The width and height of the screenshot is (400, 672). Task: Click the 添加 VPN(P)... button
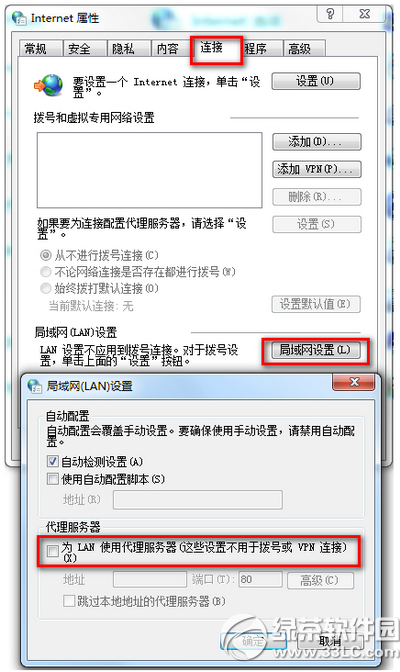point(317,169)
